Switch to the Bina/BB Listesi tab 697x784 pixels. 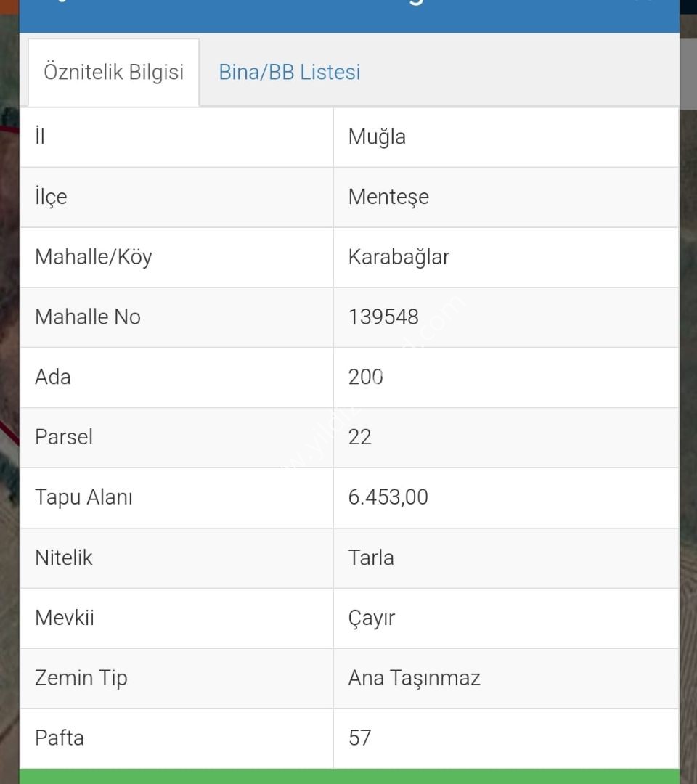click(x=290, y=73)
